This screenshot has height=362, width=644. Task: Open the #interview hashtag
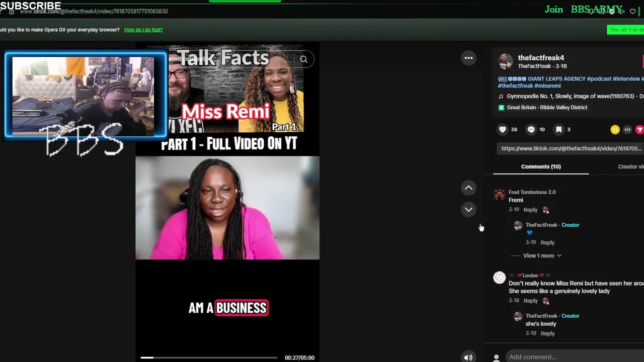point(626,79)
